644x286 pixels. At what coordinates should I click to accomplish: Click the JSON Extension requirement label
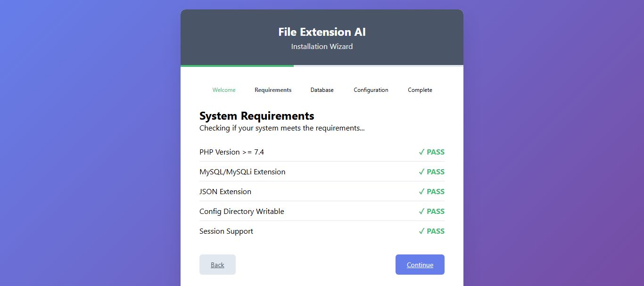(x=225, y=192)
